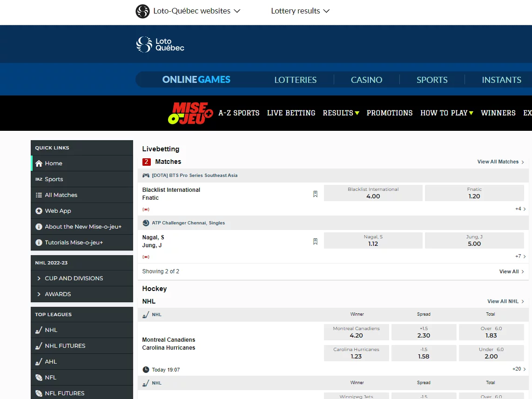Click the star icon beside Web App
The image size is (532, 399).
tap(39, 211)
